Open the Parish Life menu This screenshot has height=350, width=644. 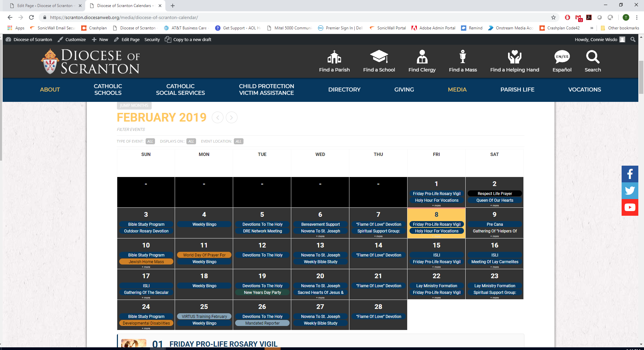click(x=517, y=90)
